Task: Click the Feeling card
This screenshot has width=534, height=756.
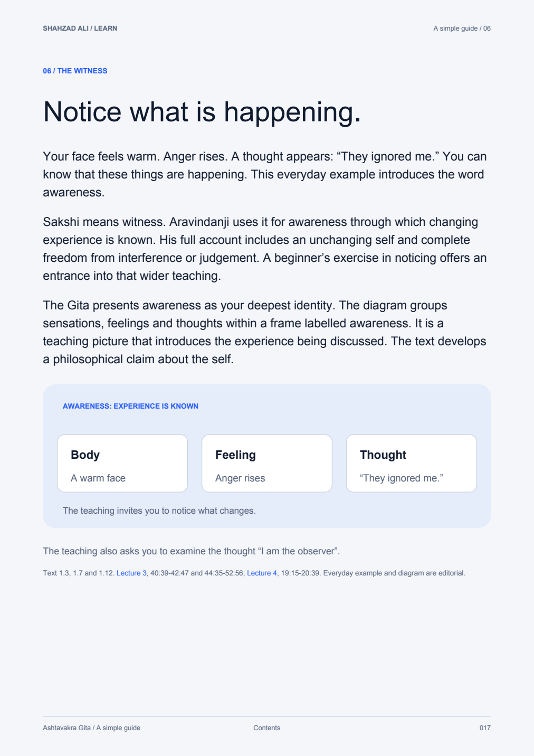Action: [267, 464]
